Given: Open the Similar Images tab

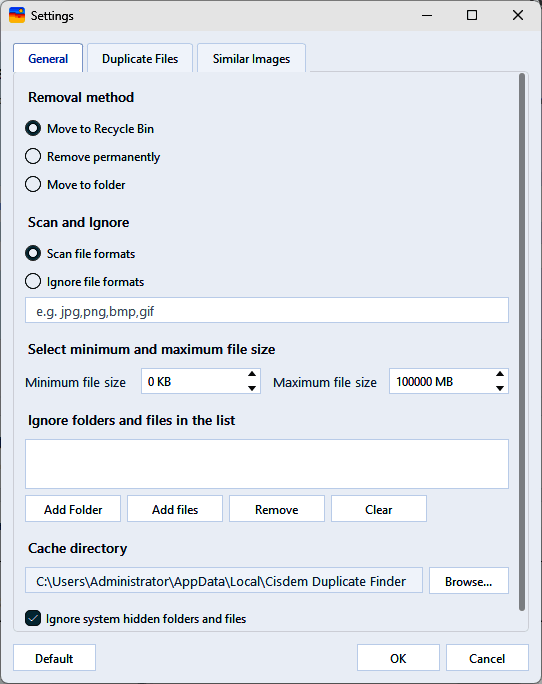Looking at the screenshot, I should click(x=251, y=58).
